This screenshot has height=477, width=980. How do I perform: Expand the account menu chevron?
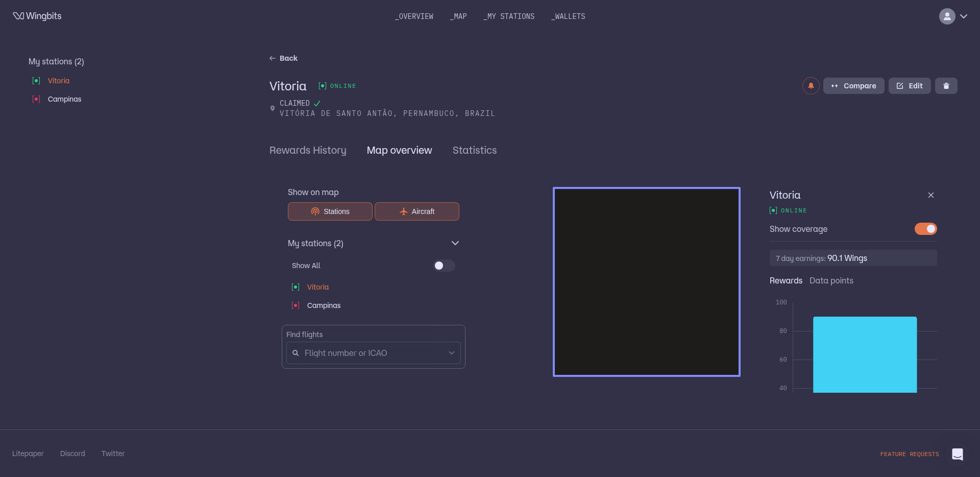click(964, 16)
